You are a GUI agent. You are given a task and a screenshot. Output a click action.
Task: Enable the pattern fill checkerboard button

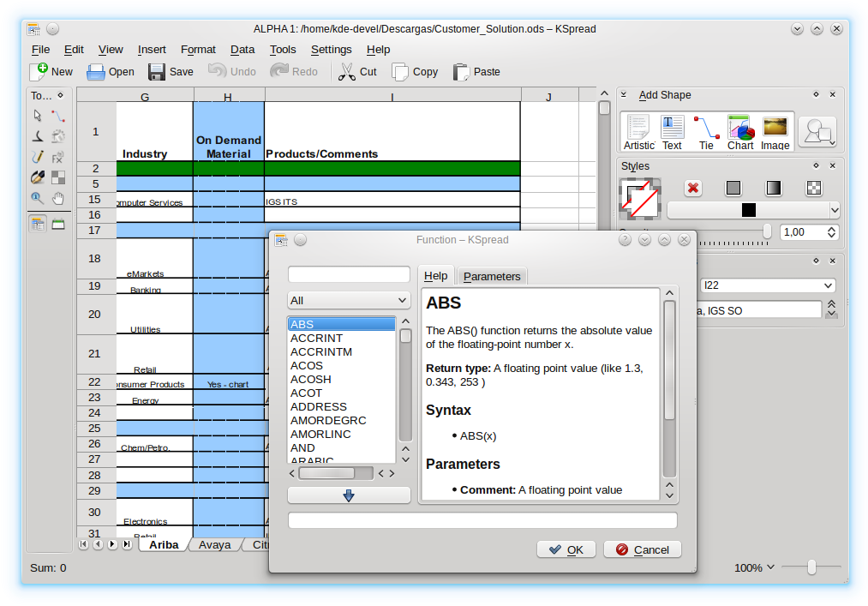814,188
